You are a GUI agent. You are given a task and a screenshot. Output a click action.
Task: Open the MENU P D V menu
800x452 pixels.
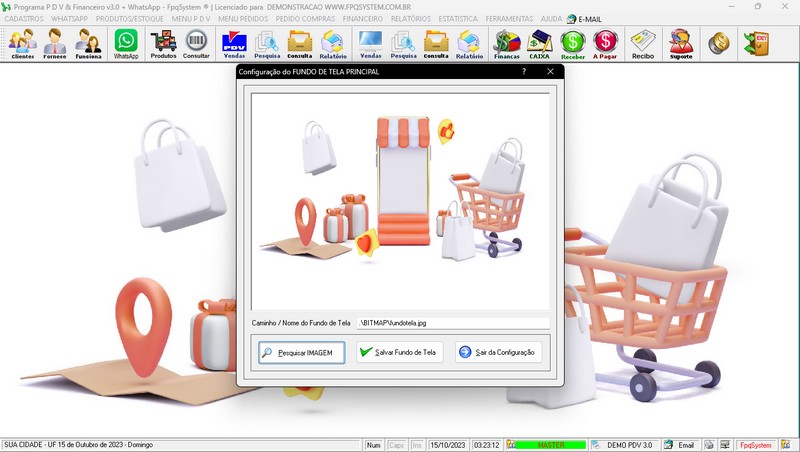191,19
